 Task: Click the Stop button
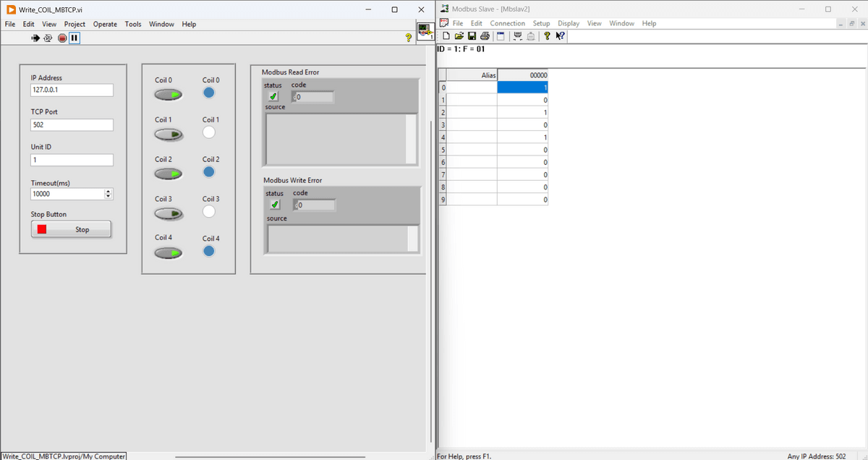click(71, 229)
